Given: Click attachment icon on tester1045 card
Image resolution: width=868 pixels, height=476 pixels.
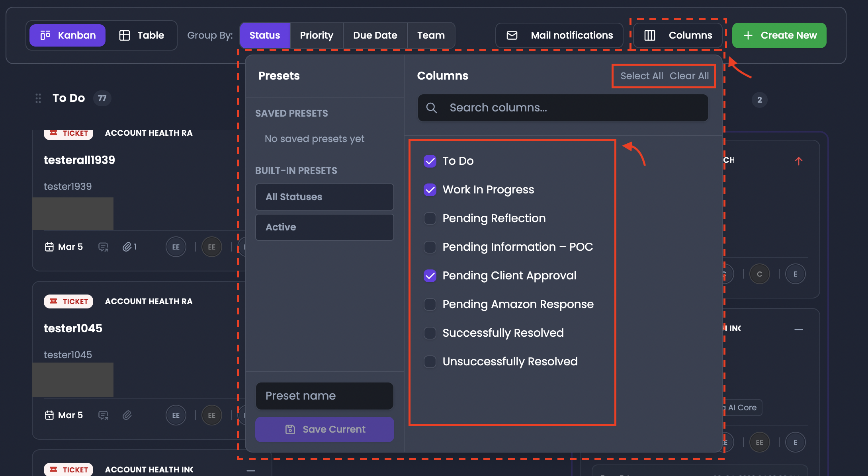Looking at the screenshot, I should pyautogui.click(x=127, y=416).
